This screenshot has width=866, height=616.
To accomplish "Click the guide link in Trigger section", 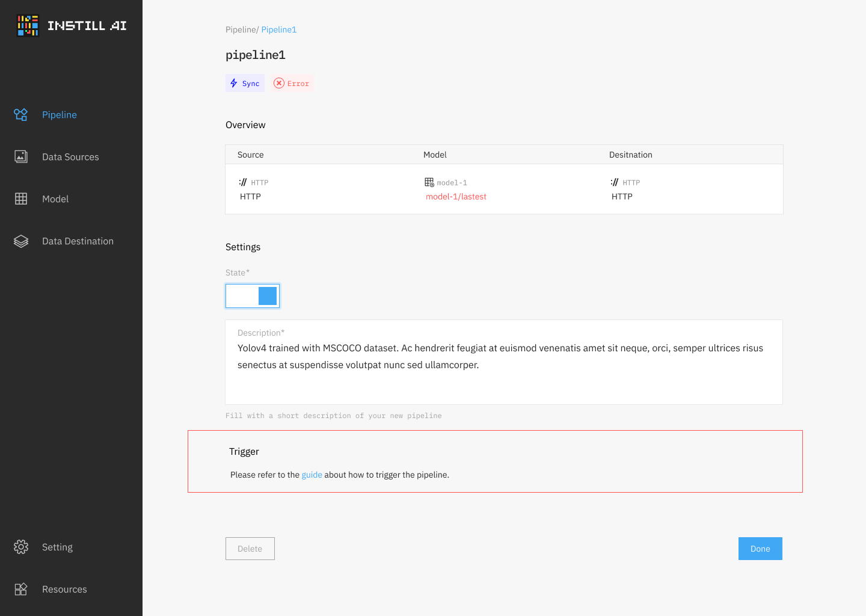I will (312, 475).
